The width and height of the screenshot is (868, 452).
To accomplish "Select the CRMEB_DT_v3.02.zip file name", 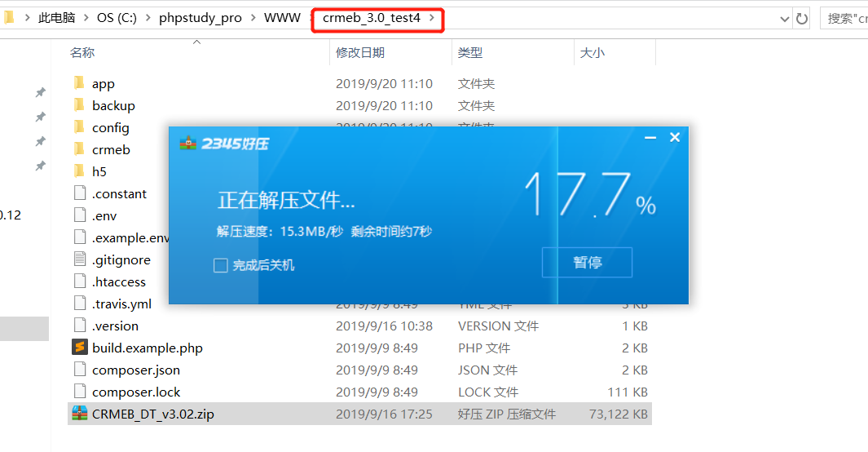I will [x=152, y=414].
